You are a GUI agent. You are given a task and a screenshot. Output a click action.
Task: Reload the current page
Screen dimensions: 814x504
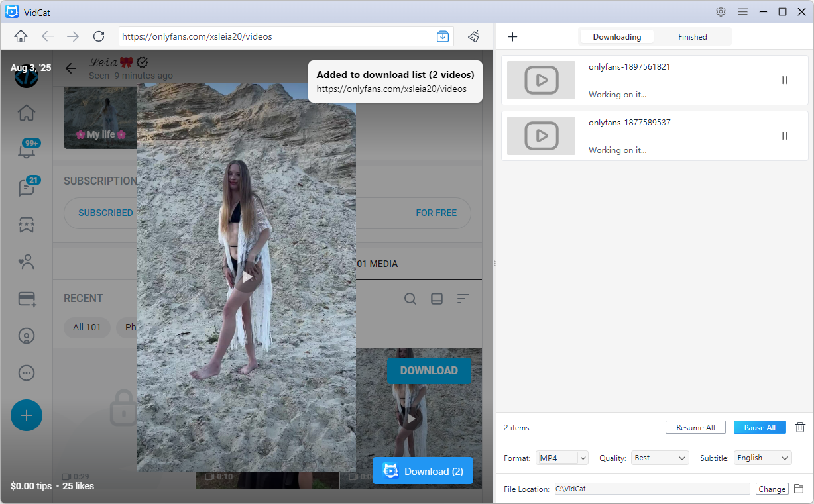(x=99, y=36)
